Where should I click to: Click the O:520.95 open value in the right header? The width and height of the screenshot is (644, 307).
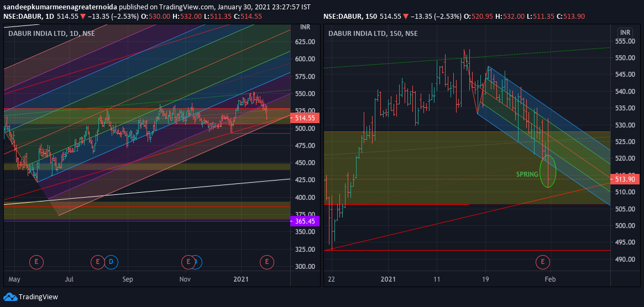480,17
